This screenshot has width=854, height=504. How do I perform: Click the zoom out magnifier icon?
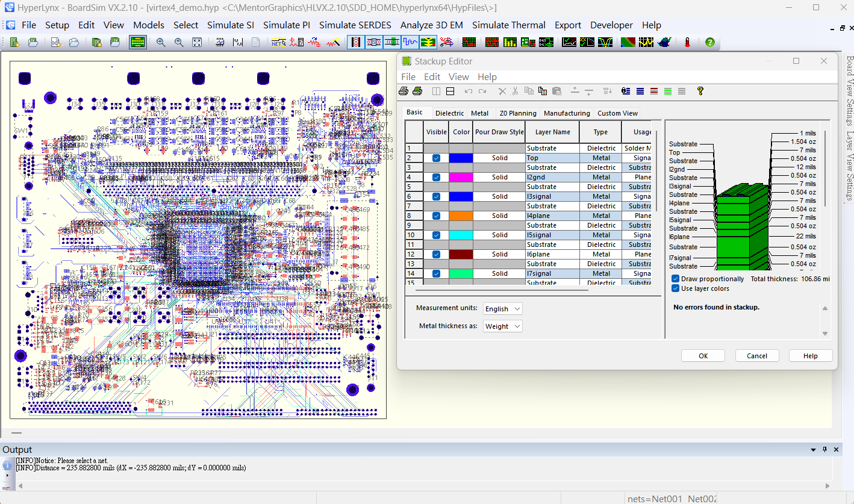click(179, 42)
